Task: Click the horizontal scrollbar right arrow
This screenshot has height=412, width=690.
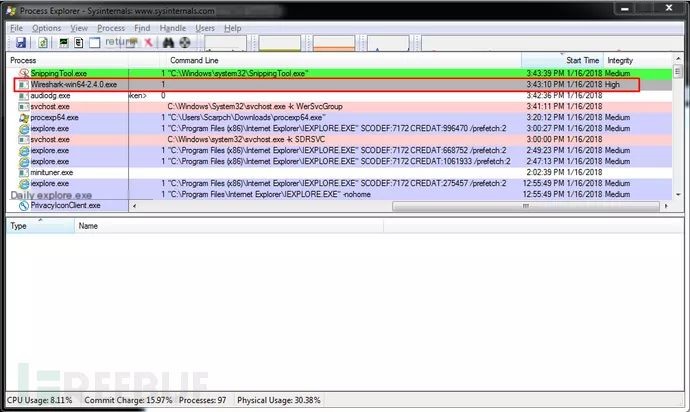Action: (x=666, y=206)
